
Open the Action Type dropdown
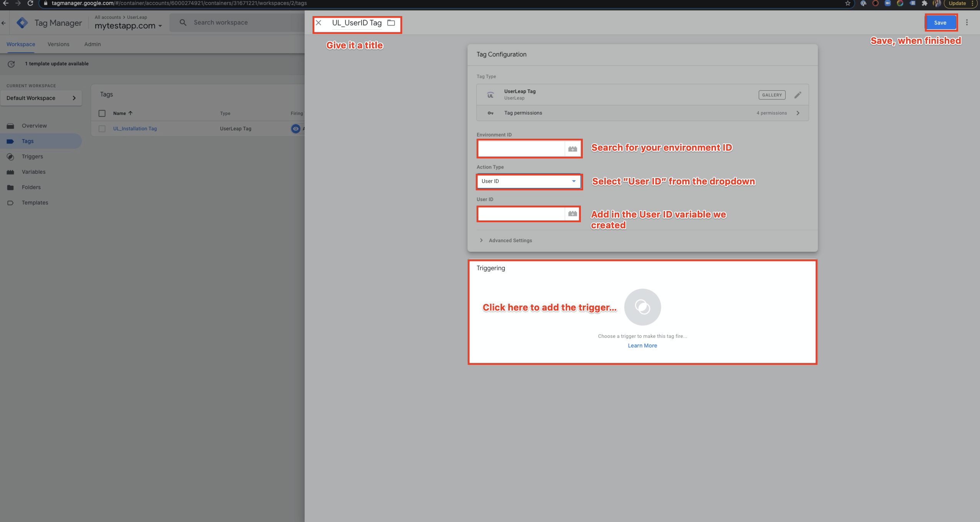pyautogui.click(x=529, y=181)
